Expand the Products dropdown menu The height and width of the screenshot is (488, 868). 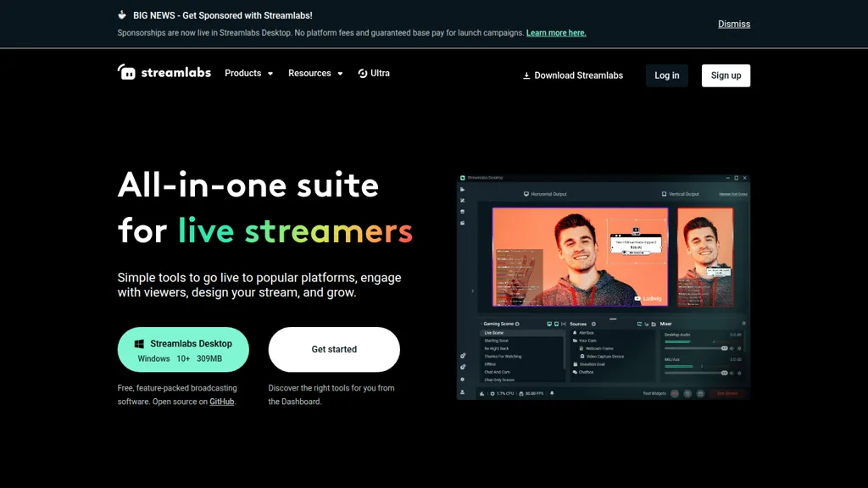pyautogui.click(x=248, y=73)
